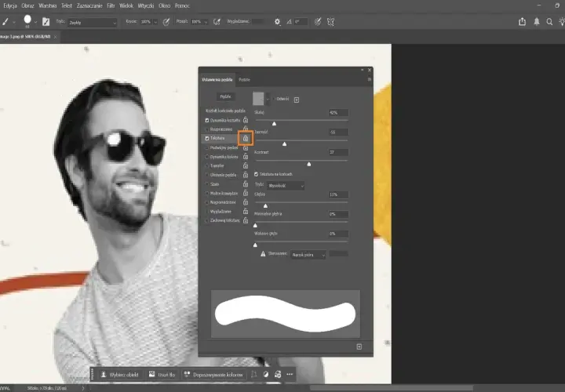565x392 pixels.
Task: Expand the Przepływ flow dropdown arrow
Action: click(x=206, y=22)
